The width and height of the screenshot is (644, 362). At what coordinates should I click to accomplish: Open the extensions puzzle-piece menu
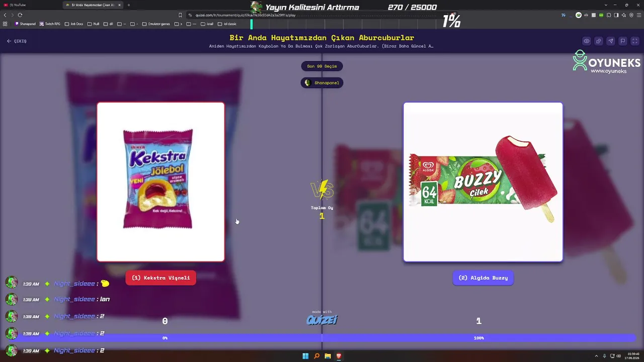pyautogui.click(x=609, y=15)
